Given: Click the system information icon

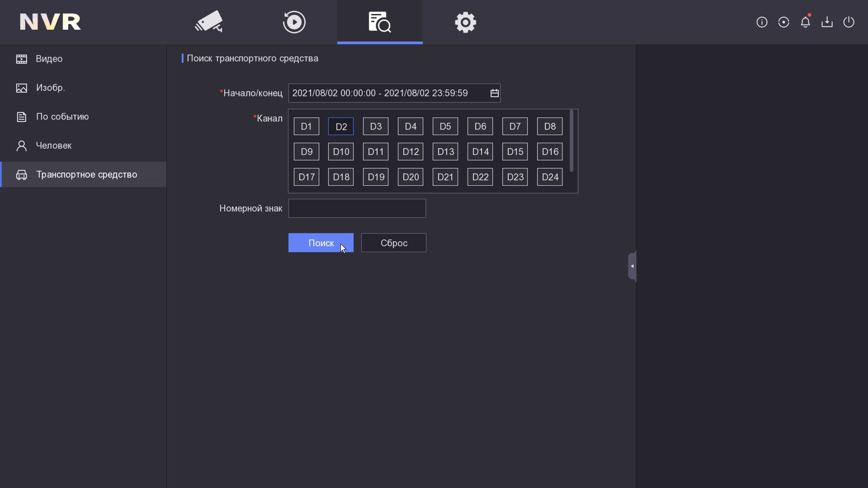Looking at the screenshot, I should 762,22.
